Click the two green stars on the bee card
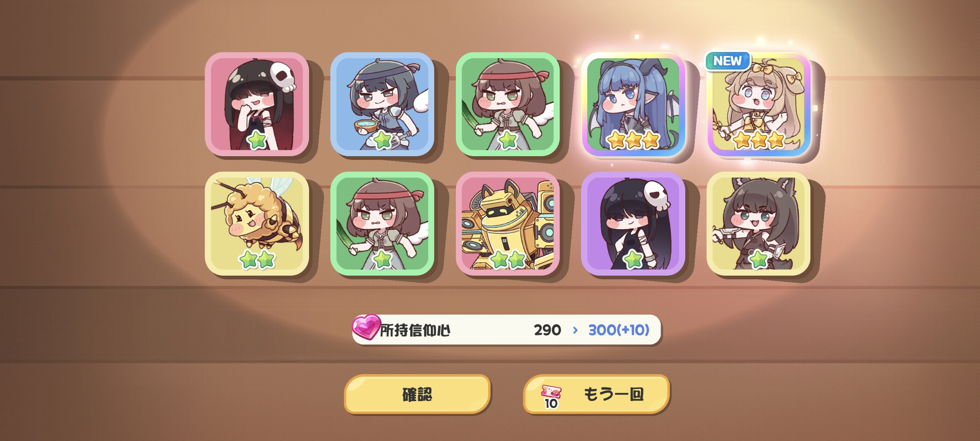Screen dimensions: 980x441 coord(257,259)
